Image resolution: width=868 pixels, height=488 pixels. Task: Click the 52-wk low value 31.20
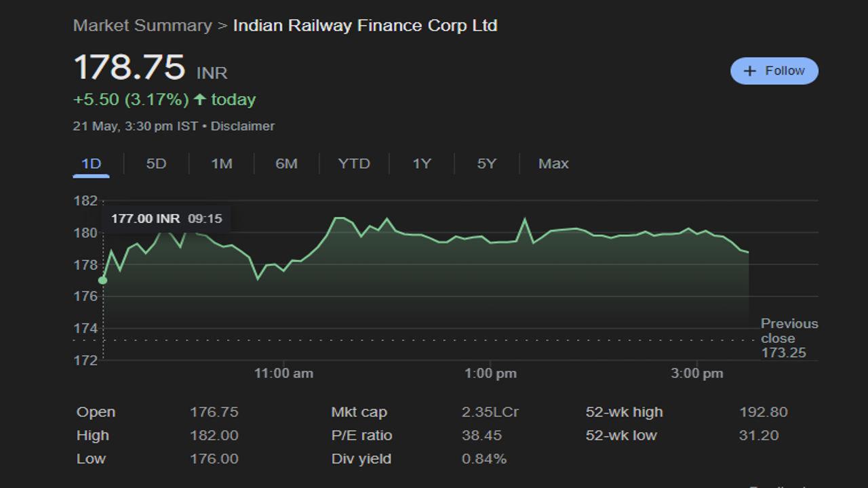[759, 435]
